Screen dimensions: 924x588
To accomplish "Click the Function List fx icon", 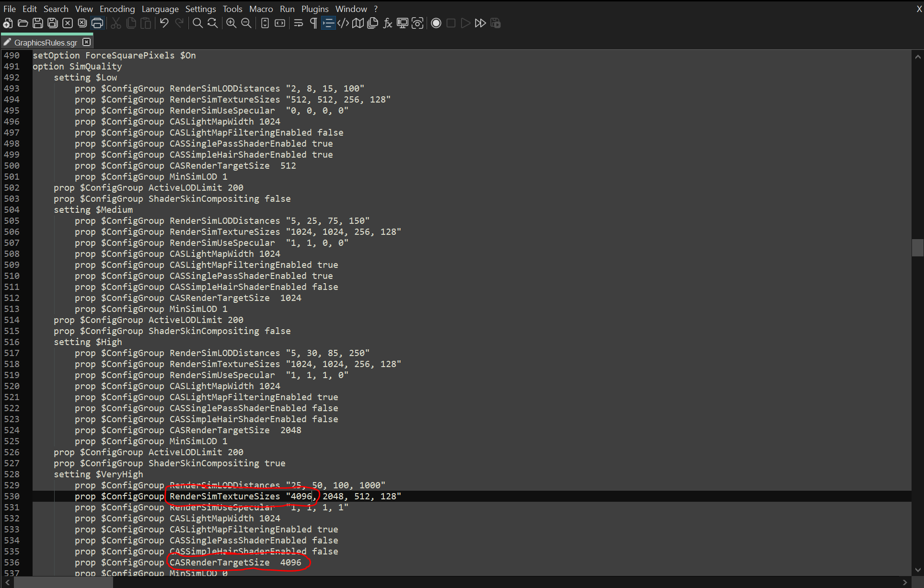I will [388, 23].
